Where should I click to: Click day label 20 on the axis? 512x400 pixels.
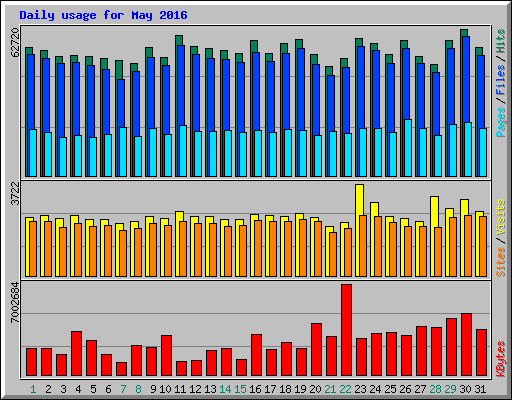pyautogui.click(x=315, y=389)
